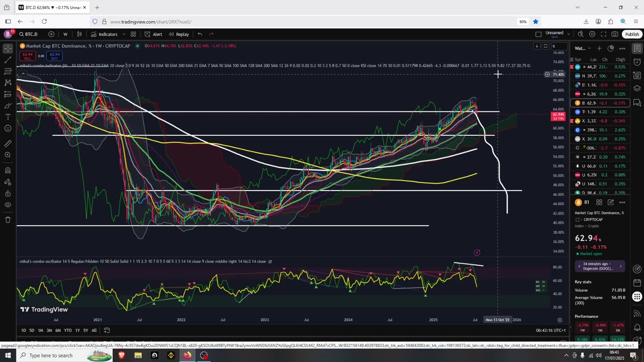
Task: Open the Alerts clock sidebar panel
Action: click(x=637, y=62)
